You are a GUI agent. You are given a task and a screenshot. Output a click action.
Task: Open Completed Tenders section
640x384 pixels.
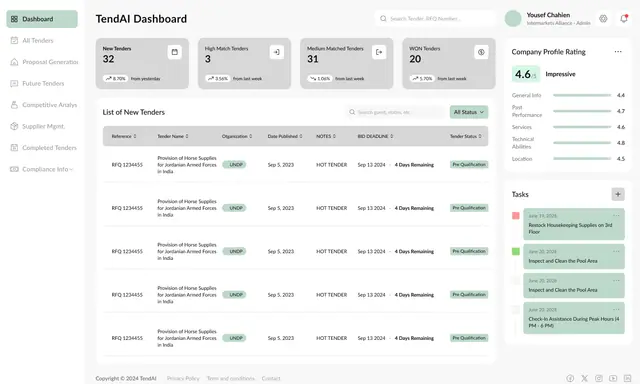tap(49, 148)
